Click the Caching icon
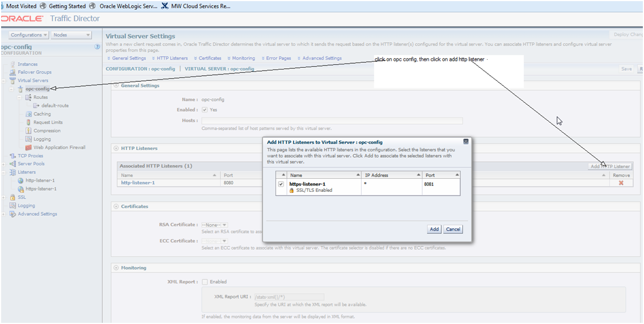Screen dimensions: 644x324 coord(28,114)
